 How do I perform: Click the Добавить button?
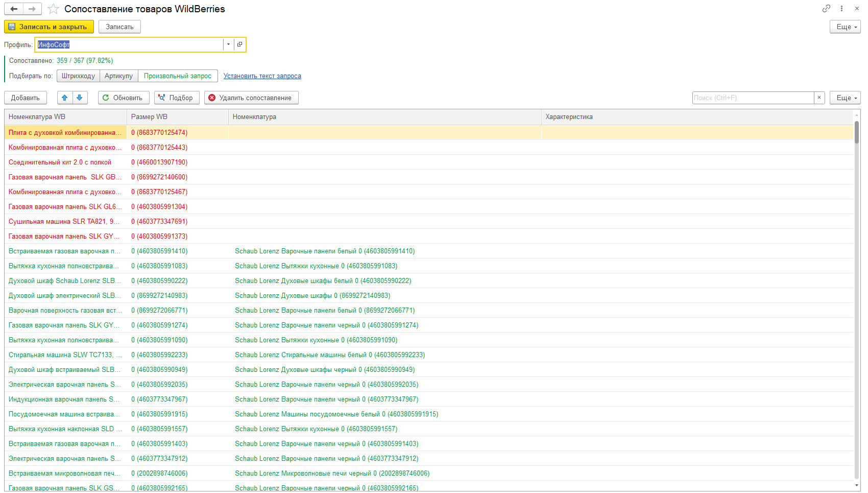[x=26, y=98]
